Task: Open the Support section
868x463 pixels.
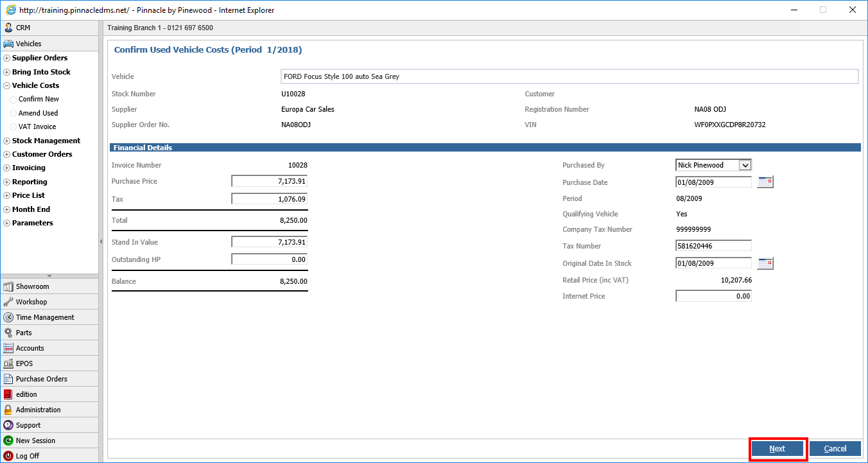Action: pos(49,425)
